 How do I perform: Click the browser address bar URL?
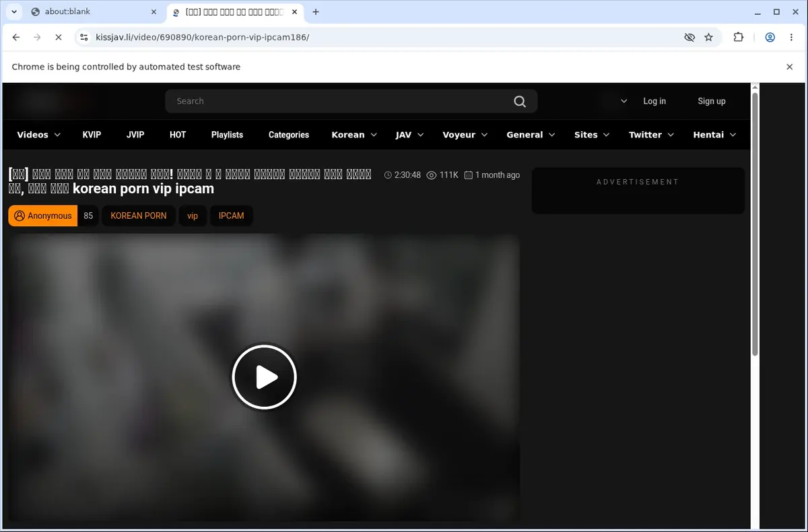pos(203,38)
